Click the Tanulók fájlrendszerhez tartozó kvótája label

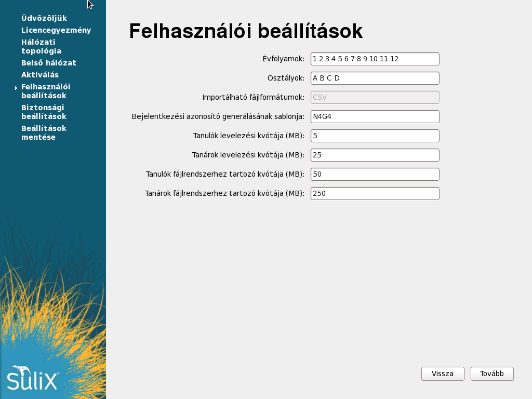(225, 175)
